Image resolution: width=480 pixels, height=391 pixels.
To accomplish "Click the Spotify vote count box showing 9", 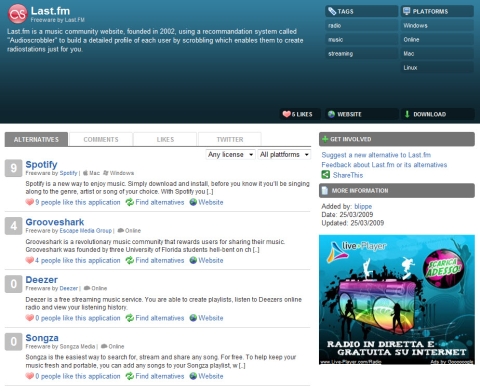I will pos(13,168).
